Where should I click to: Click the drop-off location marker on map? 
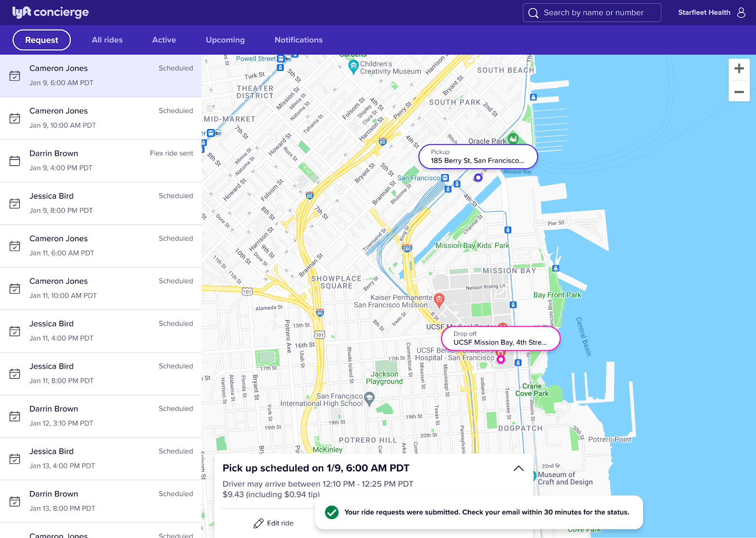[x=501, y=359]
